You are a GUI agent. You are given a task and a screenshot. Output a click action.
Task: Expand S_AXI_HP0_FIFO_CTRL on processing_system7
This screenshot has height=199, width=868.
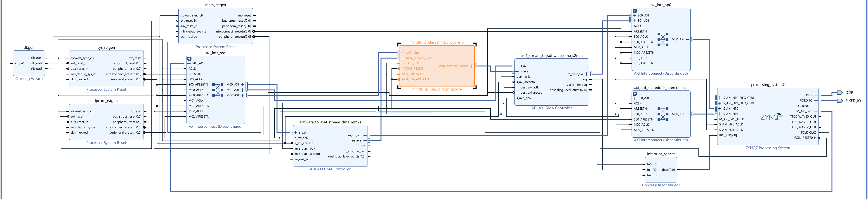pyautogui.click(x=720, y=98)
